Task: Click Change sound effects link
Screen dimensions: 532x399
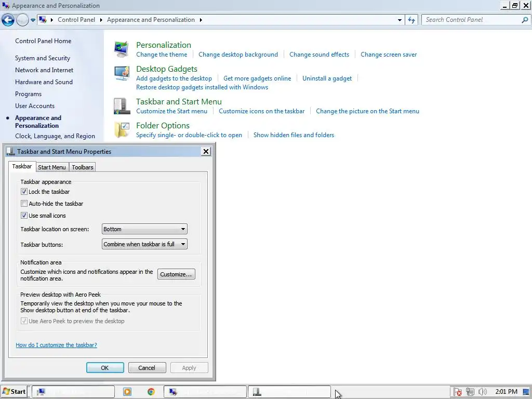Action: pos(320,55)
